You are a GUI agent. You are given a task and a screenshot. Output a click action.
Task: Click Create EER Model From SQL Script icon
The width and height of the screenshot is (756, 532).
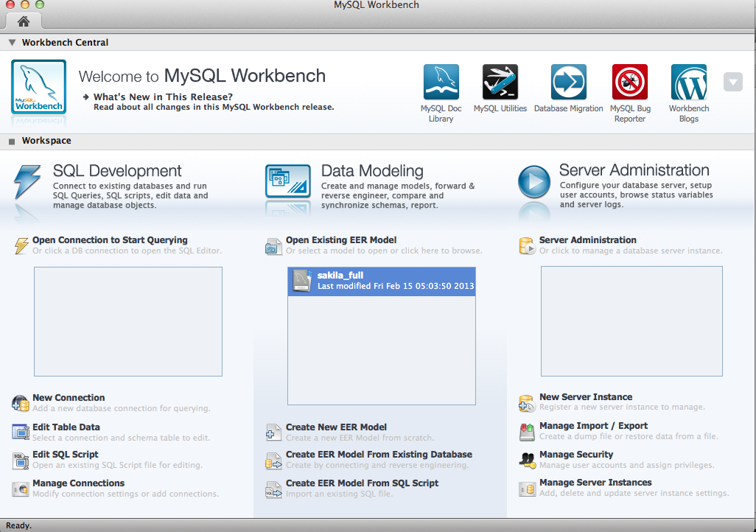tap(273, 489)
